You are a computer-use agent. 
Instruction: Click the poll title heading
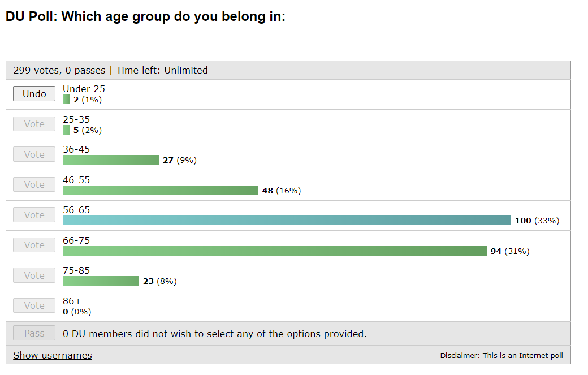point(145,16)
